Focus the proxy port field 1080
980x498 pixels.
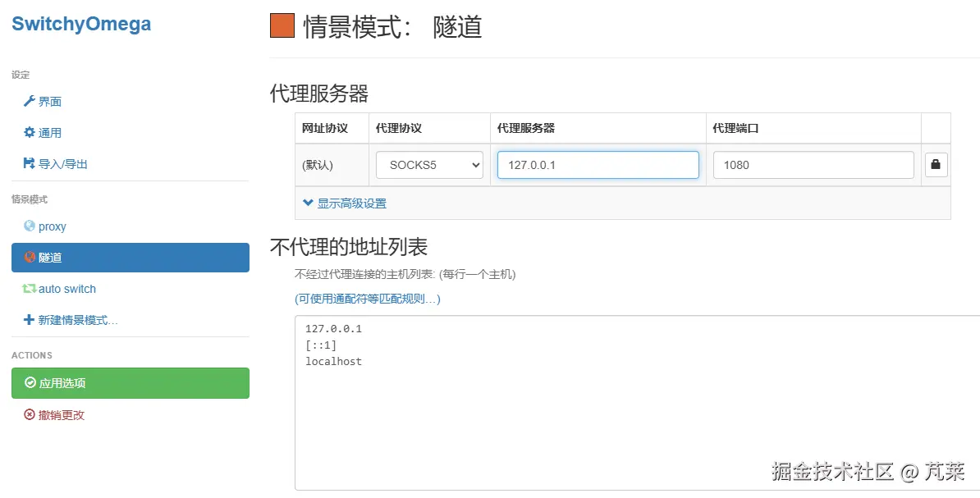tap(813, 165)
